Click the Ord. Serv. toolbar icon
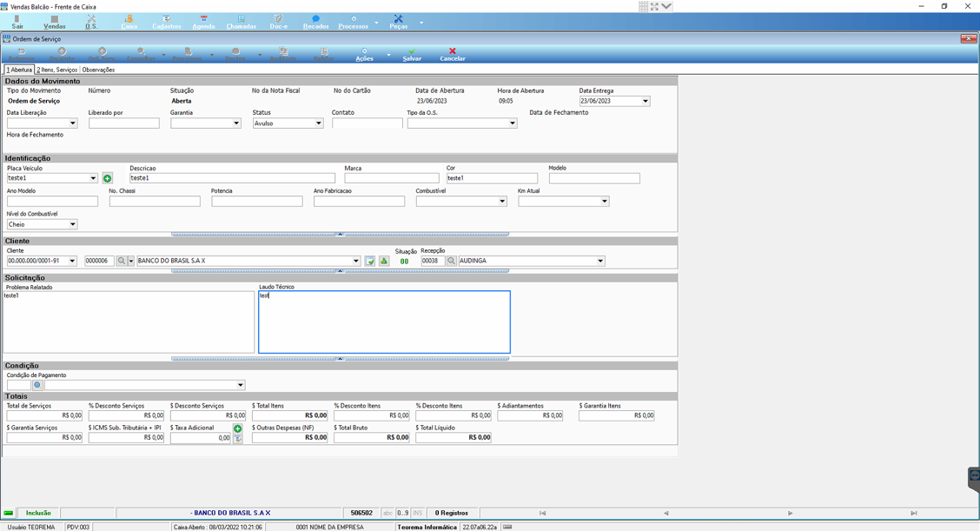The width and height of the screenshot is (980, 531). 102,55
